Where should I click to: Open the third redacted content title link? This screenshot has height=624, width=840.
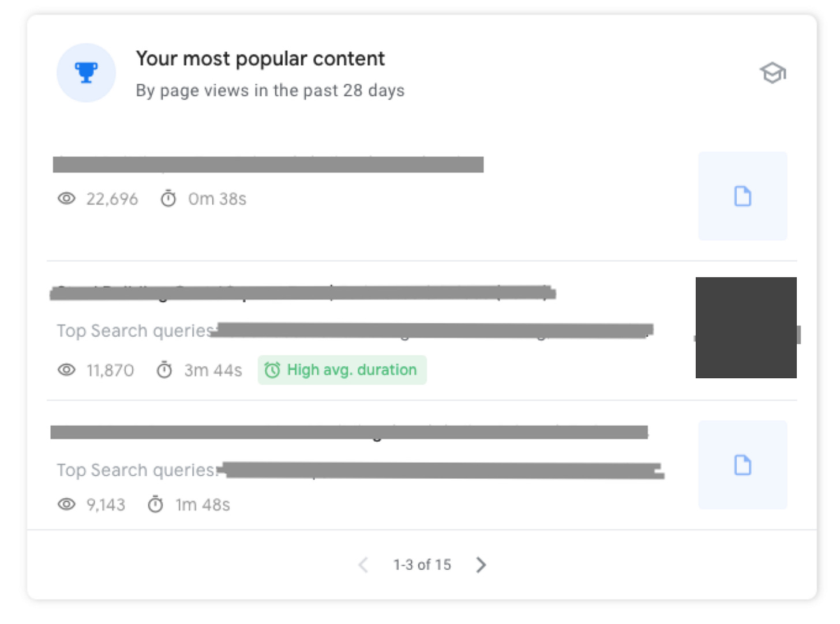(x=349, y=433)
